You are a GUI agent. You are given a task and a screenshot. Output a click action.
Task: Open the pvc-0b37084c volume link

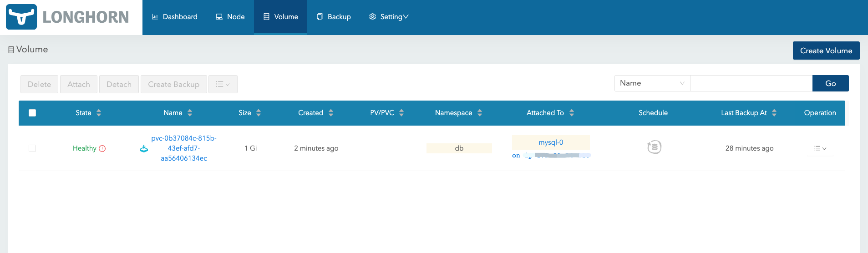184,148
